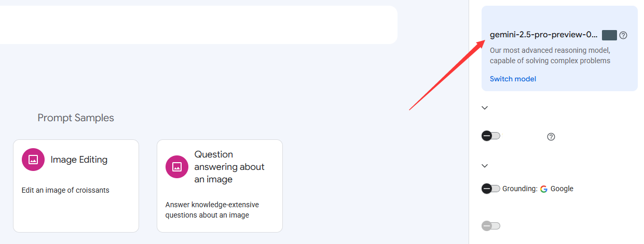Viewport: 644px width, 244px height.
Task: Click the Question answering card's picture icon
Action: pyautogui.click(x=177, y=167)
